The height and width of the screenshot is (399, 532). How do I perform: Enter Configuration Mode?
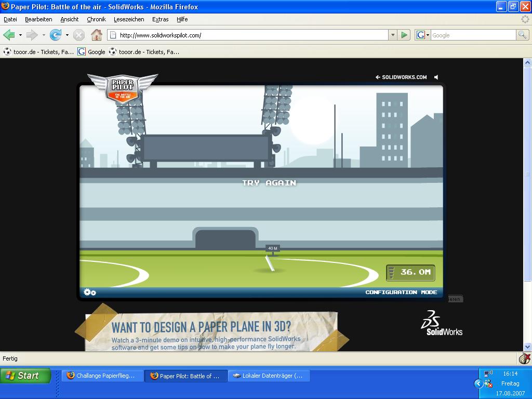(401, 292)
